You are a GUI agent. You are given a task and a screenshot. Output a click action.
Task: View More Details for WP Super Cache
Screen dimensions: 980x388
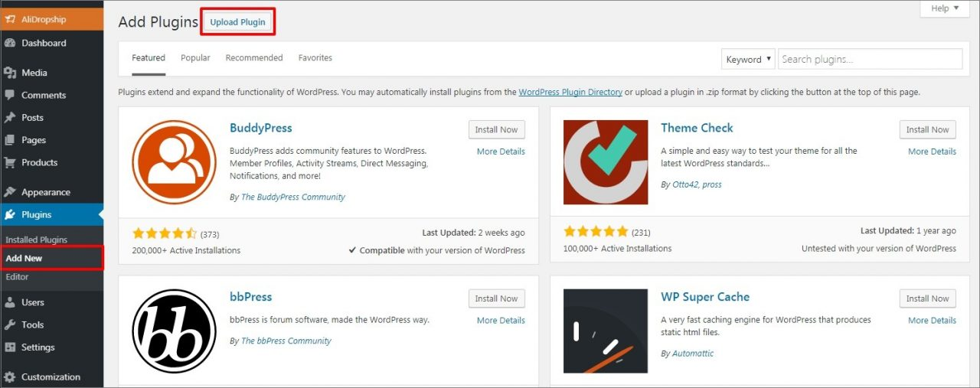click(x=932, y=321)
